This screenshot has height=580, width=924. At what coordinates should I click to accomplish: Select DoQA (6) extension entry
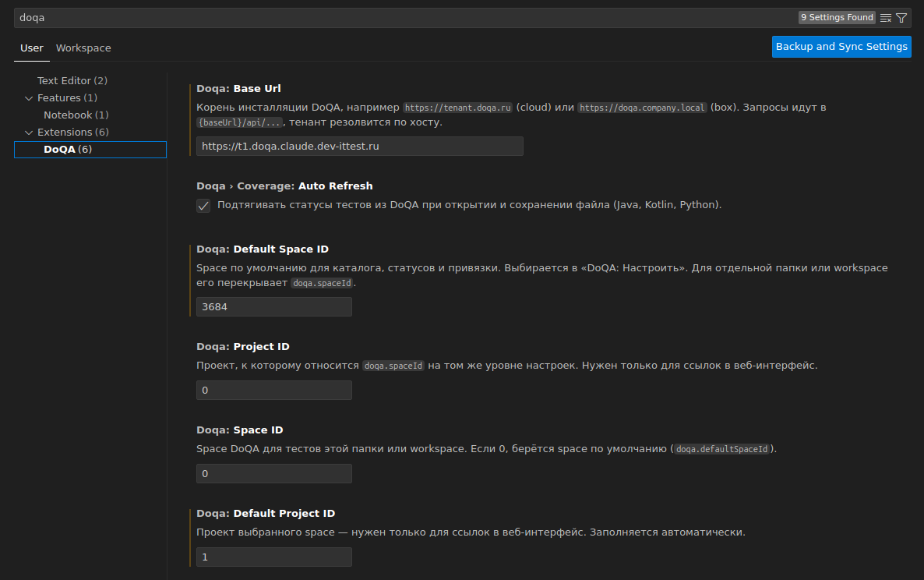coord(90,150)
